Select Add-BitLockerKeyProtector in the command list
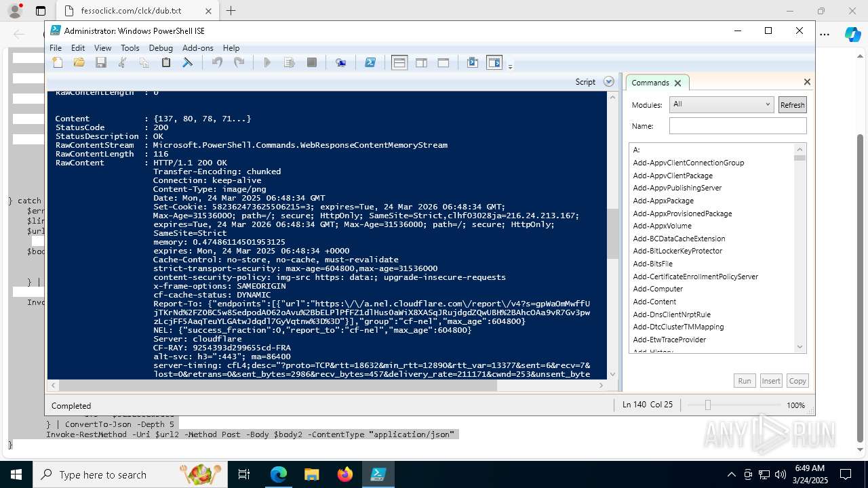868x488 pixels. point(677,251)
